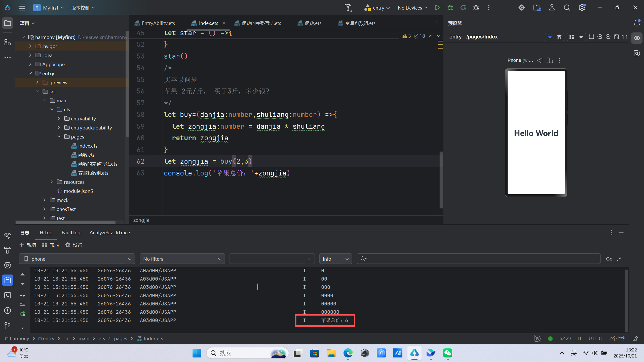Open the Search Everywhere magnifier icon
Viewport: 644px width, 362px height.
[567, 8]
